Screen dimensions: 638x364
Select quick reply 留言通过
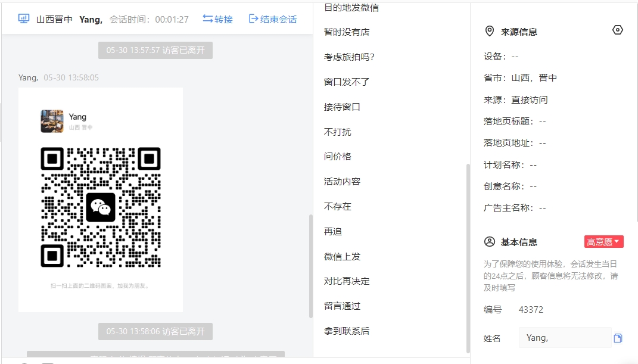pyautogui.click(x=342, y=306)
